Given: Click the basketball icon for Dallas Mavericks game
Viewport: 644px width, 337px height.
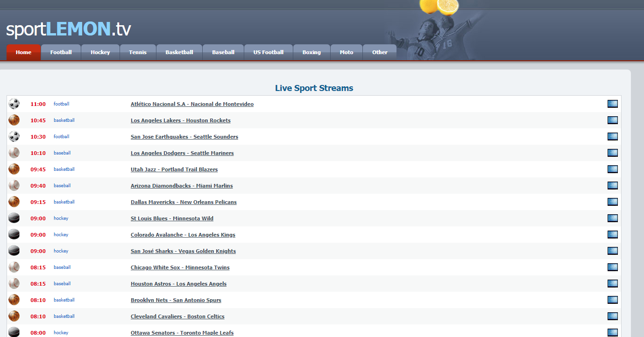Looking at the screenshot, I should point(14,202).
